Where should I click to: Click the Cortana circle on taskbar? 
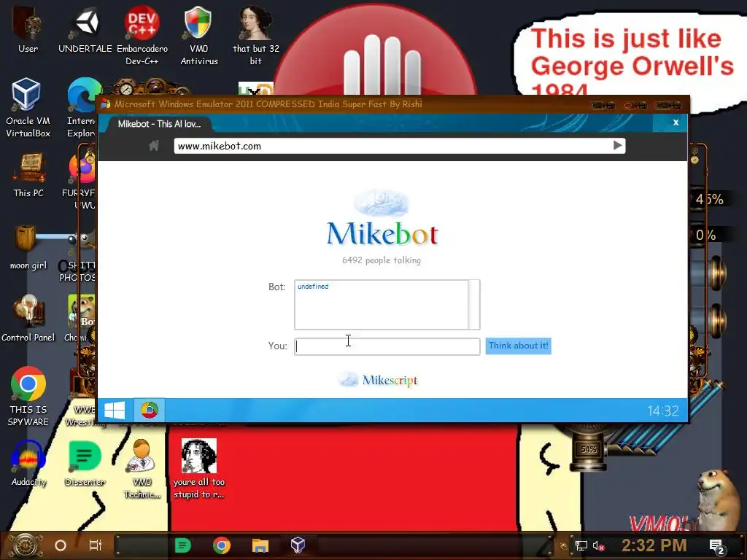coord(61,545)
